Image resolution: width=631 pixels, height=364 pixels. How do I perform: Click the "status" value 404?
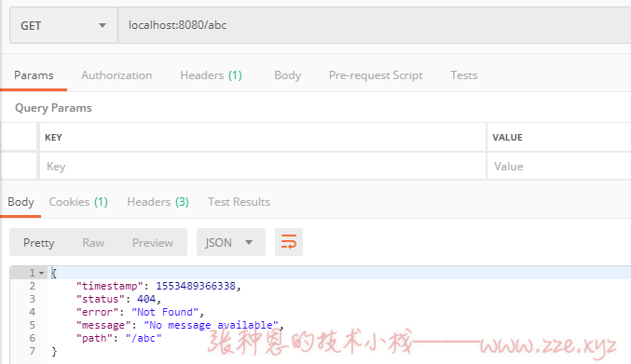point(146,299)
